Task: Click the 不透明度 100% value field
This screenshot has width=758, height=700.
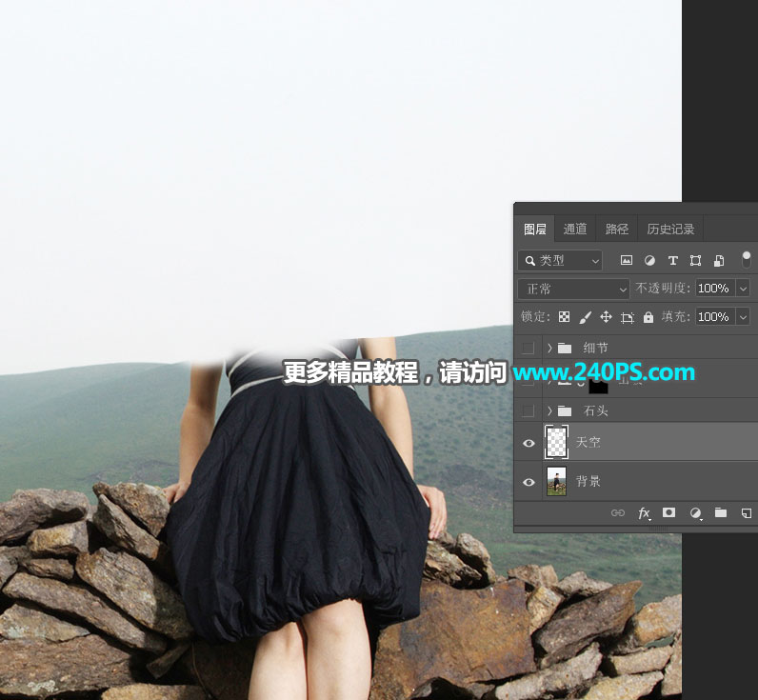Action: tap(714, 289)
